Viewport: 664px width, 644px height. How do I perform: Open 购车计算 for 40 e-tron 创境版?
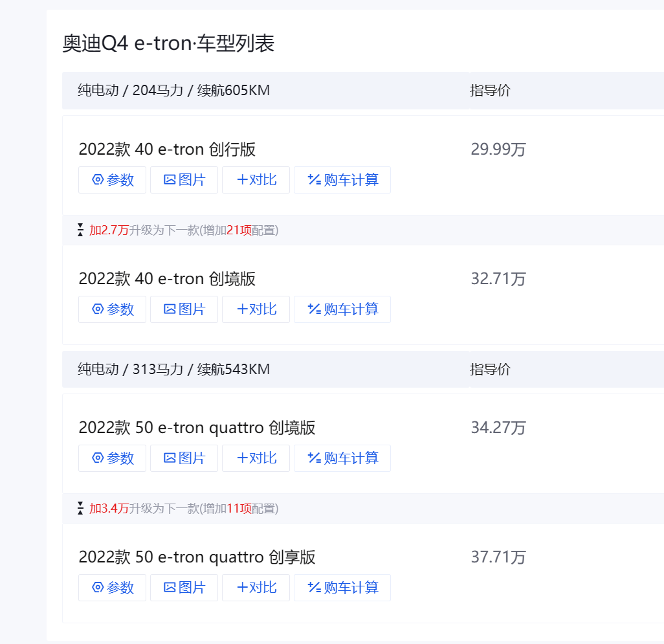click(x=342, y=309)
